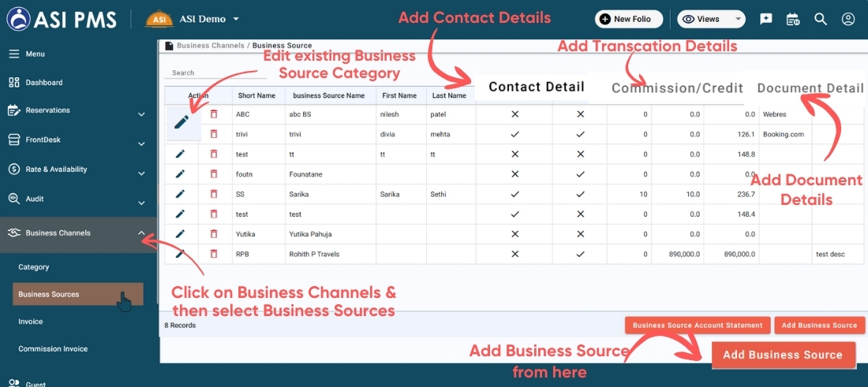This screenshot has height=387, width=868.
Task: Open the user profile icon
Action: [848, 19]
